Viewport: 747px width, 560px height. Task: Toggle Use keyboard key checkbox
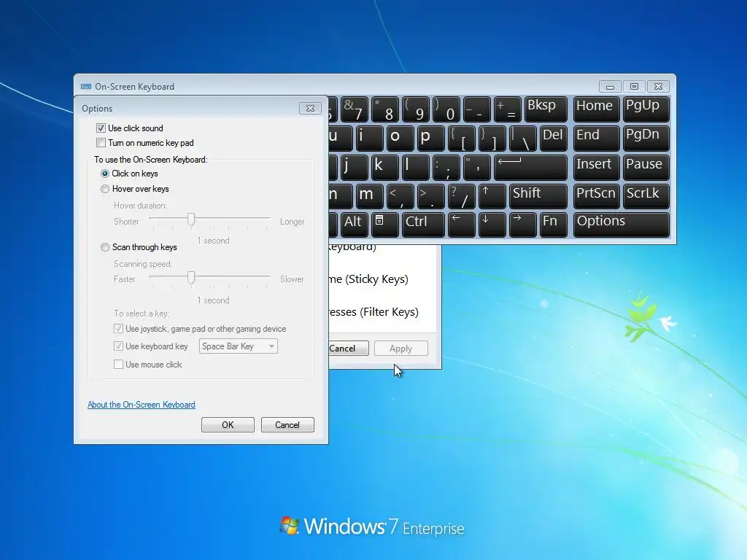118,346
